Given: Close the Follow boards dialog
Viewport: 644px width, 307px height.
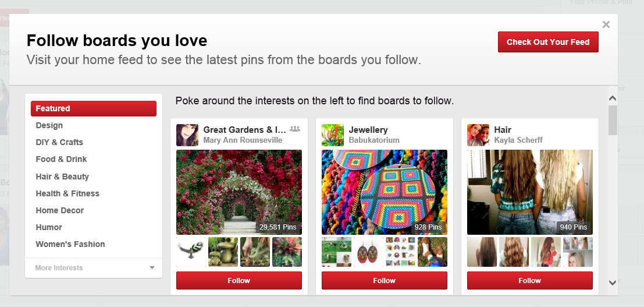Looking at the screenshot, I should tap(606, 24).
